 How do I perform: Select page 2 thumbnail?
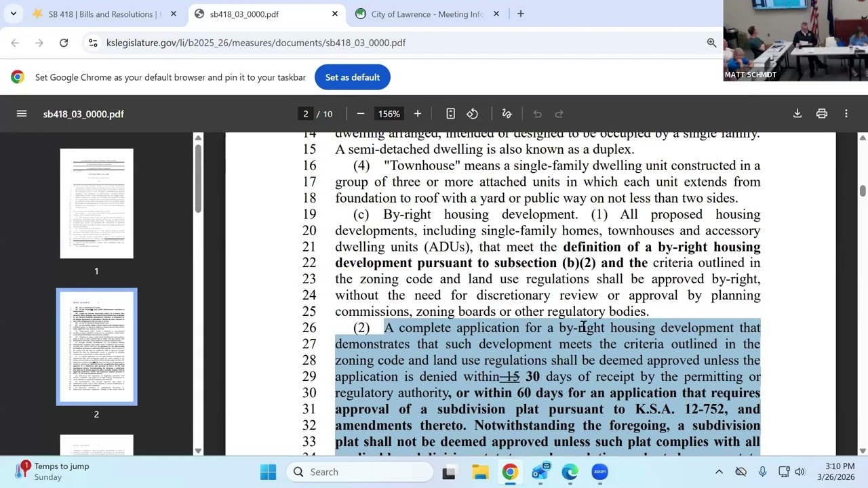click(x=96, y=347)
